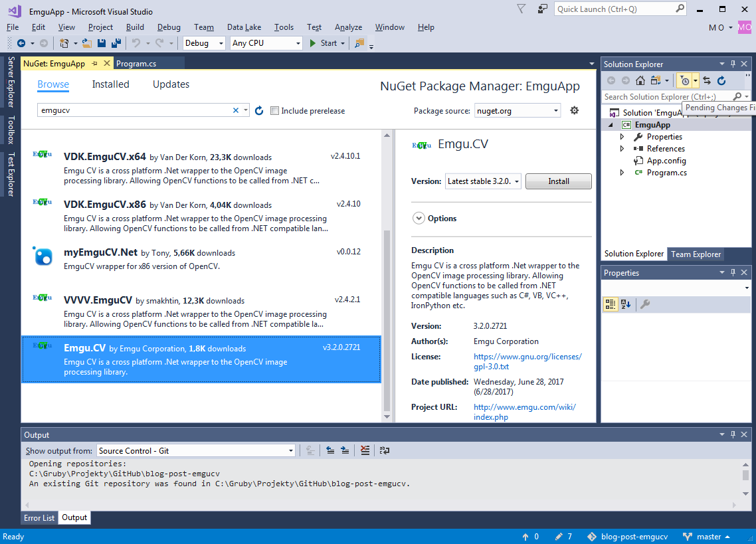Enable the Include prerelease checkbox
The height and width of the screenshot is (544, 756).
pos(275,111)
